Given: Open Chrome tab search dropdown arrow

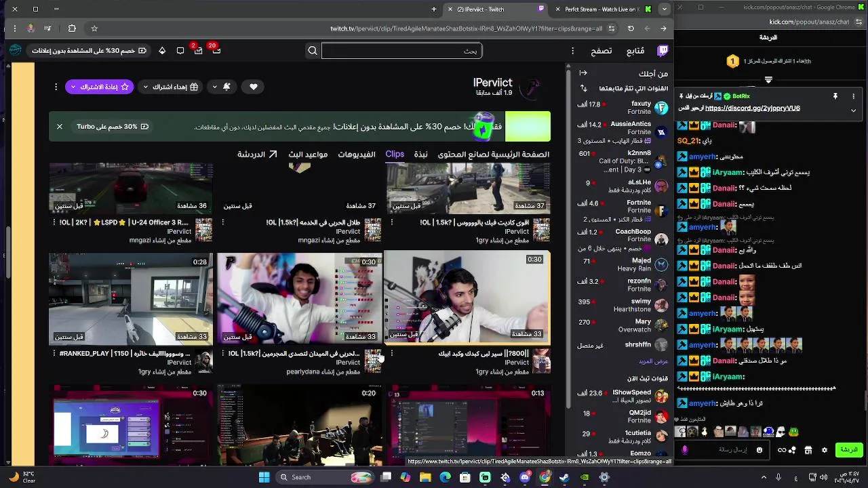Looking at the screenshot, I should [665, 9].
